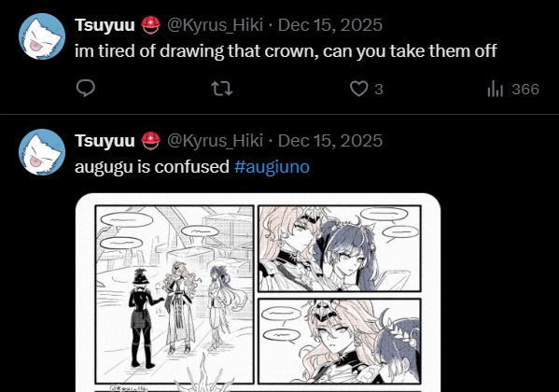Click the 366 view count number
The width and height of the screenshot is (559, 392).
point(525,90)
